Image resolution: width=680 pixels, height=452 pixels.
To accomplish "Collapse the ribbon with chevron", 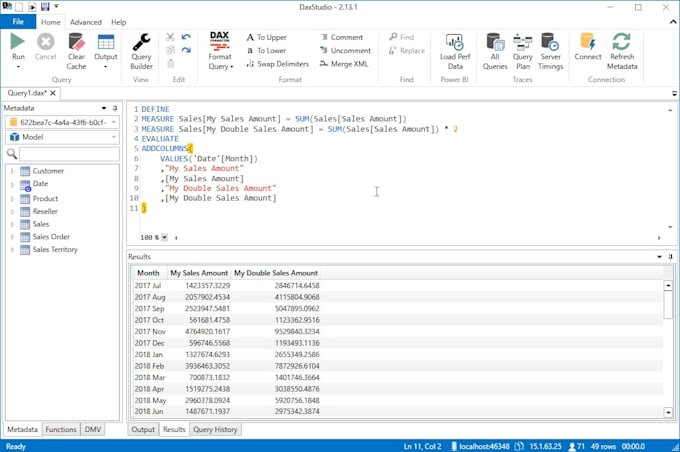I will pyautogui.click(x=673, y=22).
